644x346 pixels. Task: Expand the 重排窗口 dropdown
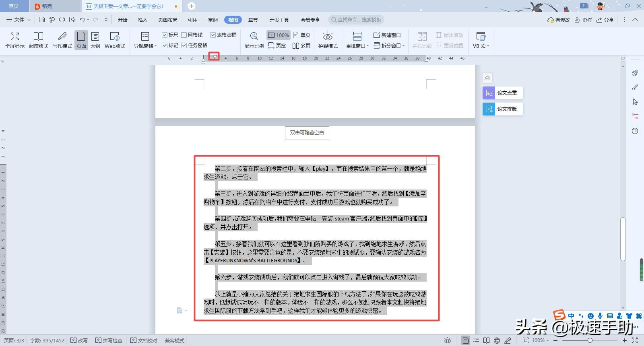point(367,46)
